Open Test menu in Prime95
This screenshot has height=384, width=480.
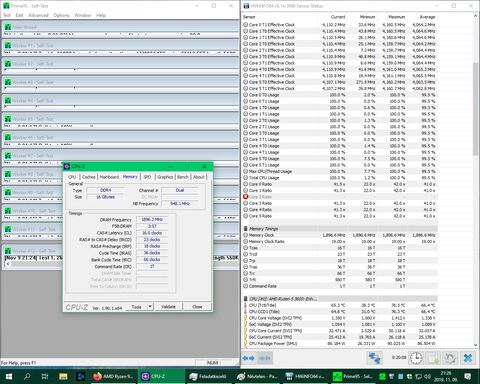[x=7, y=15]
